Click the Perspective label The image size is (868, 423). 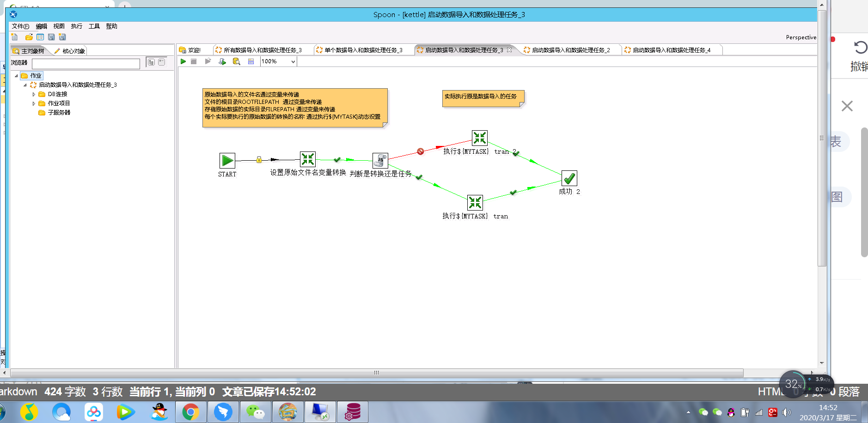point(801,37)
